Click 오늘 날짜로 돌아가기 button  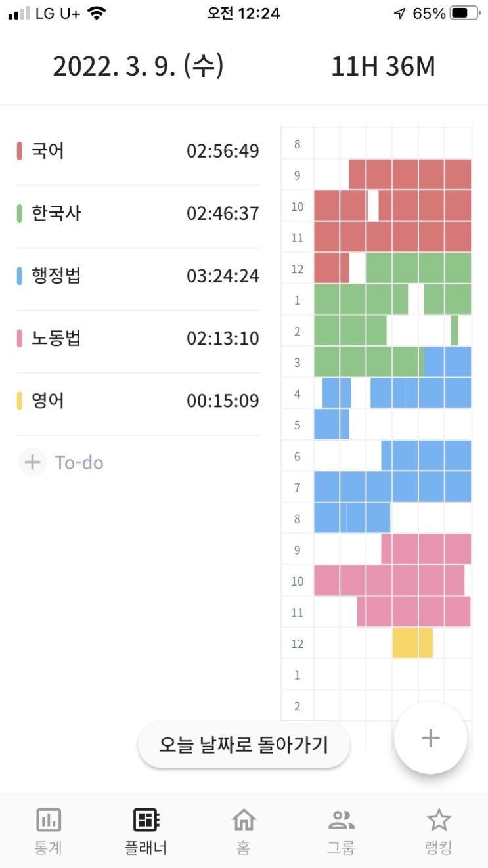click(x=244, y=745)
